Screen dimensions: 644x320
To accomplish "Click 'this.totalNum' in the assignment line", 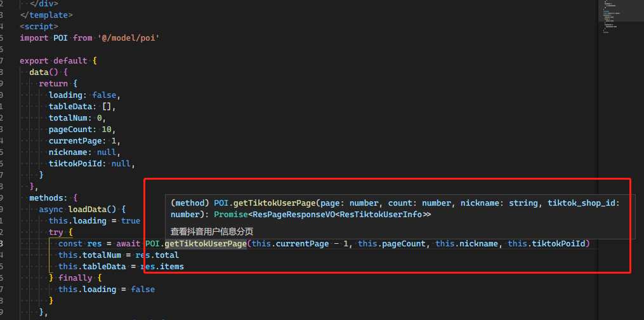I will [89, 255].
